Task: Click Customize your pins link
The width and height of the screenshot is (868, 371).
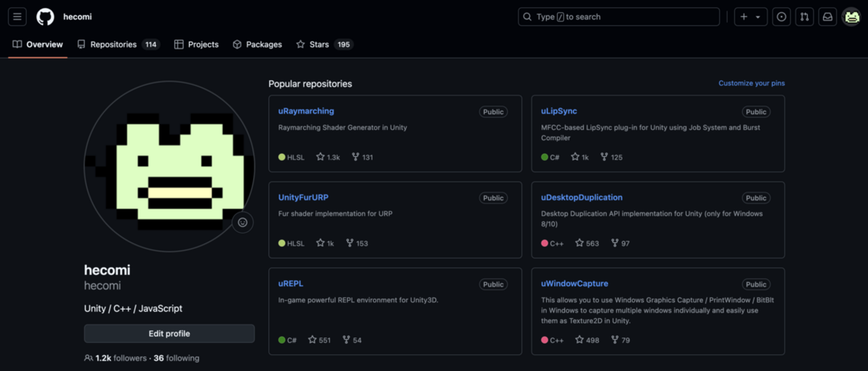Action: pos(751,83)
